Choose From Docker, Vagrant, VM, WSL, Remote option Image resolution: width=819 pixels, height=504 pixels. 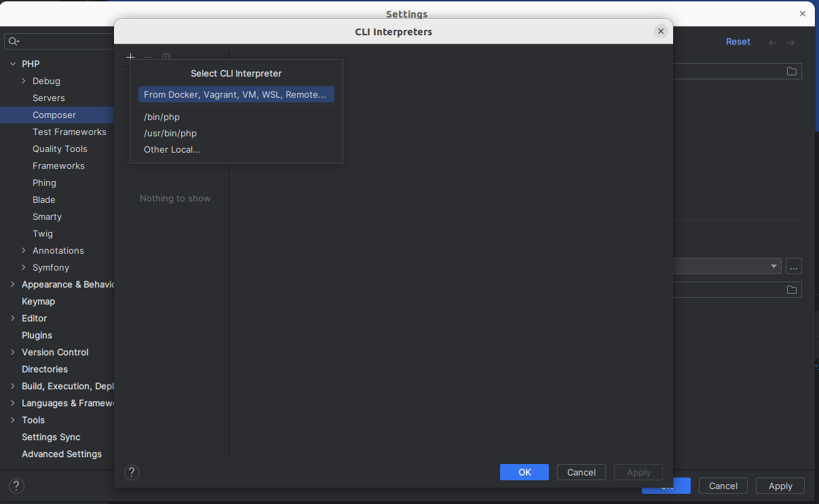coord(236,94)
